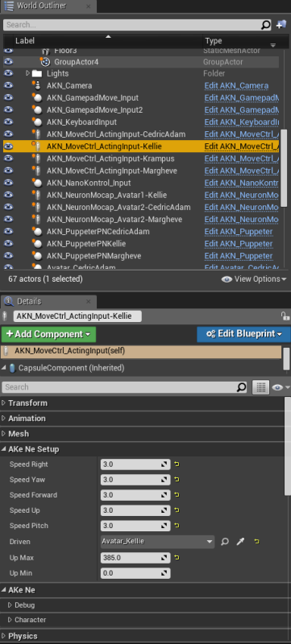Select AKN_MoveCtrl_ActingInput-Krampus in outliner
291x644 pixels.
(141, 159)
